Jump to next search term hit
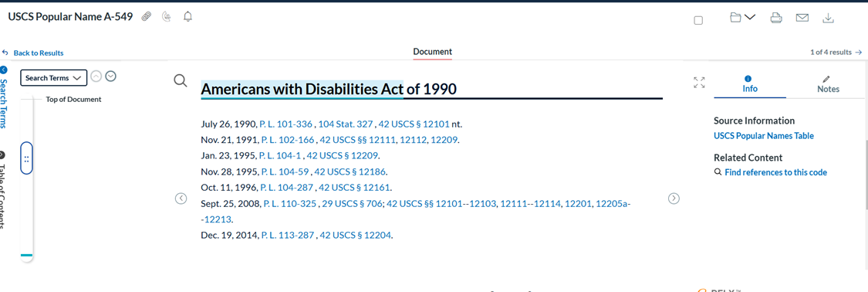The height and width of the screenshot is (292, 868). (x=110, y=76)
